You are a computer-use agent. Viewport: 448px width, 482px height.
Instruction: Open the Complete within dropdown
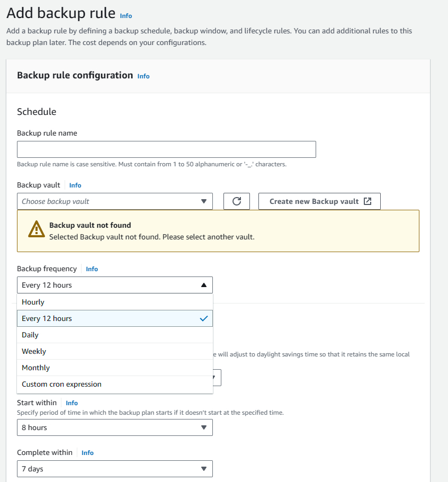pos(114,469)
